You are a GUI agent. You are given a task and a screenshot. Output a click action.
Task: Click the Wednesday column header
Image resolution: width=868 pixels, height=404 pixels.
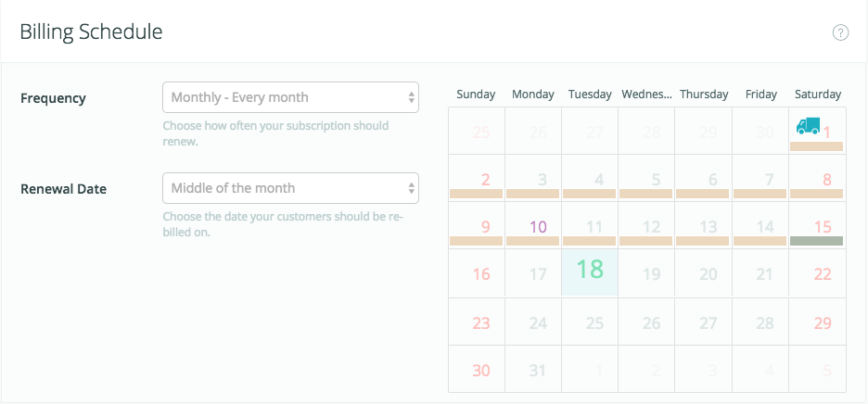646,95
